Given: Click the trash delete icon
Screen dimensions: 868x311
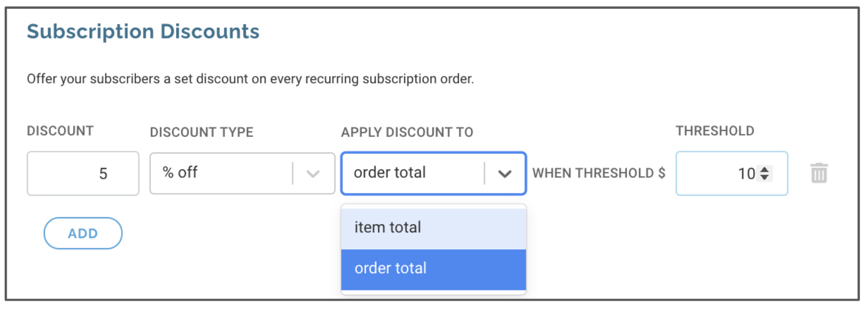Looking at the screenshot, I should pyautogui.click(x=820, y=174).
